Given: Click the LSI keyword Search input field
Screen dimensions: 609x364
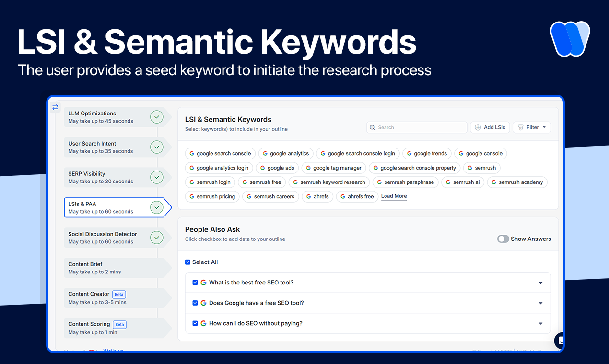Looking at the screenshot, I should point(417,127).
